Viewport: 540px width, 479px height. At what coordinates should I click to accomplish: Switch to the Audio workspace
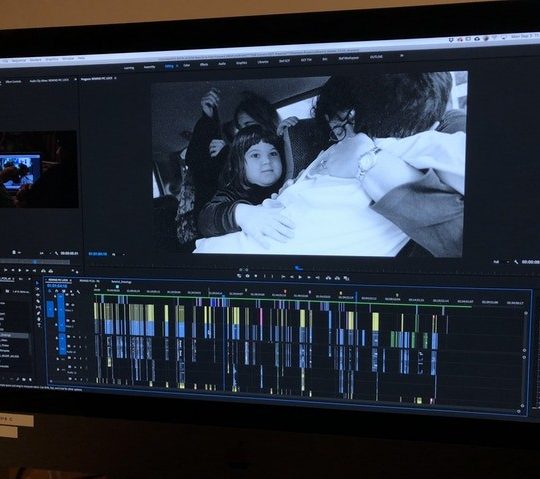[x=222, y=64]
